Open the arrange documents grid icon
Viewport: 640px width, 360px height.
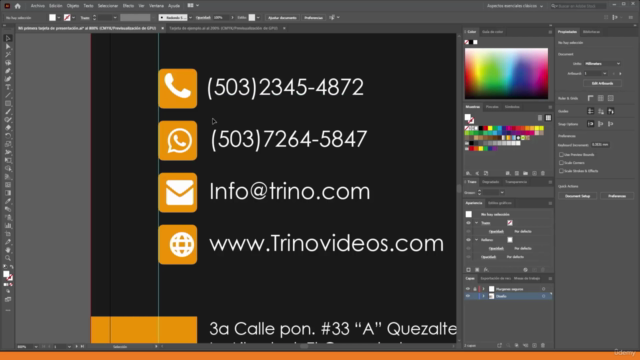(191, 6)
